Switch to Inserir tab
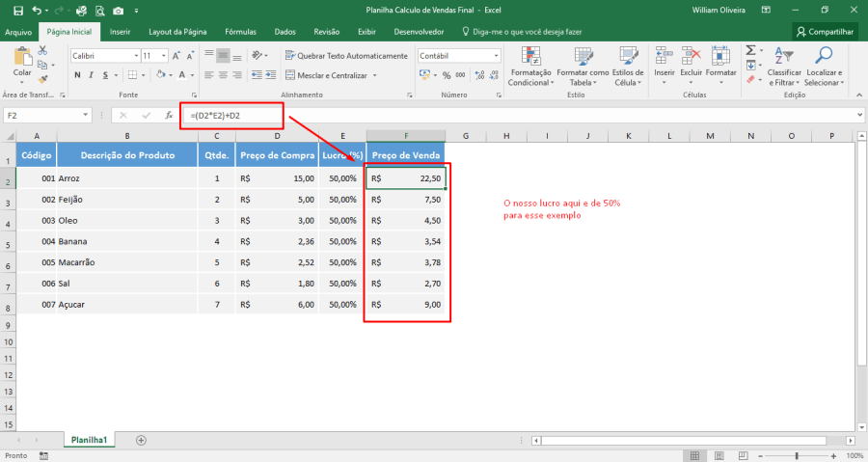The image size is (868, 462). click(x=121, y=32)
